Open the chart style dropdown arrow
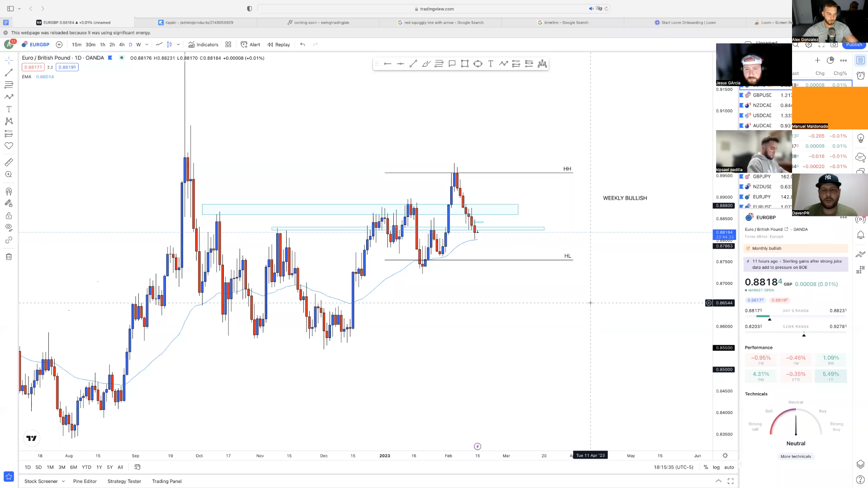The width and height of the screenshot is (868, 488). pyautogui.click(x=179, y=44)
